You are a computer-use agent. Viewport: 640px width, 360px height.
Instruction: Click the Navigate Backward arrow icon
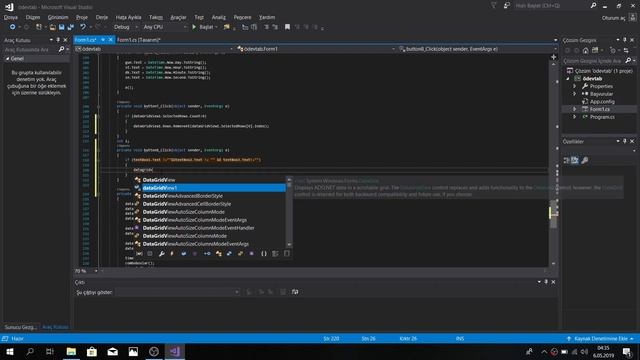pos(13,27)
